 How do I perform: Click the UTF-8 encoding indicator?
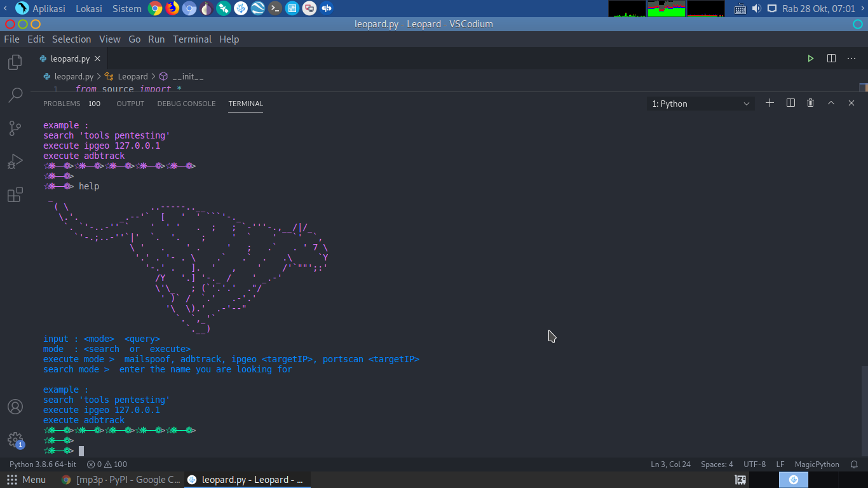(754, 464)
